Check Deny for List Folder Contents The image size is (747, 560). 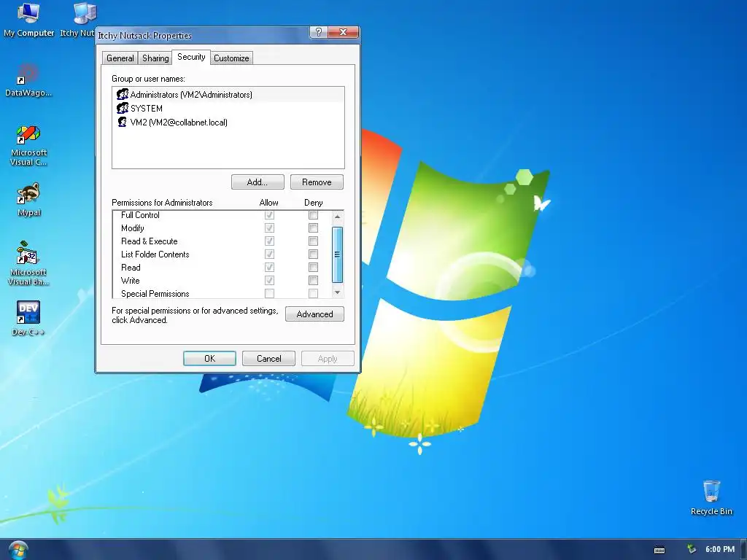[313, 254]
